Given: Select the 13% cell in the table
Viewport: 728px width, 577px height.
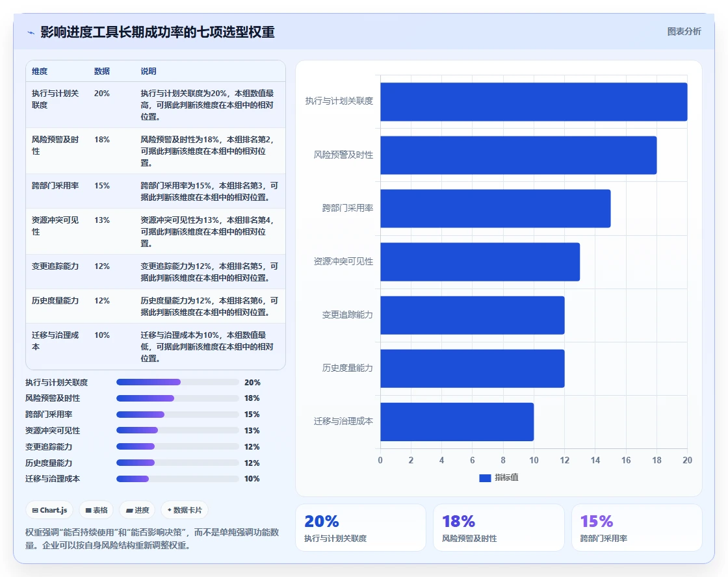Looking at the screenshot, I should 101,220.
